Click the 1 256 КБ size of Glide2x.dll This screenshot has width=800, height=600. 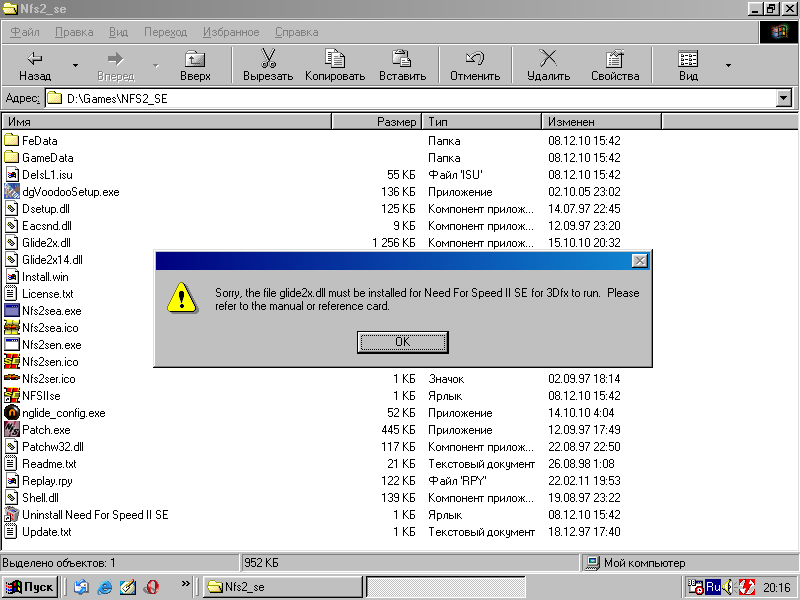[393, 243]
